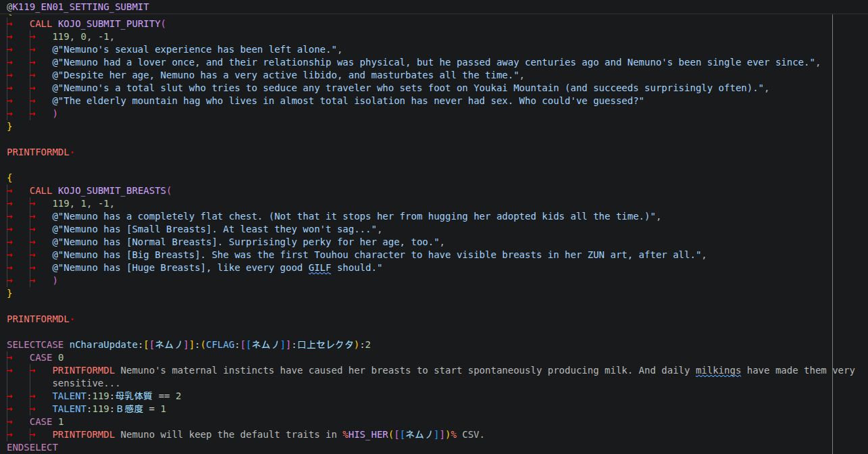
Task: Click the ENDSELECT keyword
Action: click(x=32, y=447)
